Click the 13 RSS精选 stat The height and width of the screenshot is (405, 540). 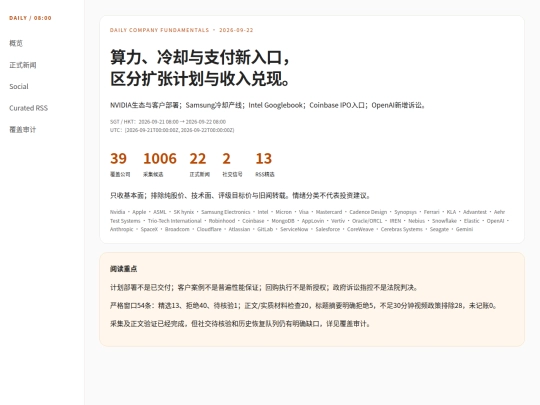pyautogui.click(x=265, y=165)
